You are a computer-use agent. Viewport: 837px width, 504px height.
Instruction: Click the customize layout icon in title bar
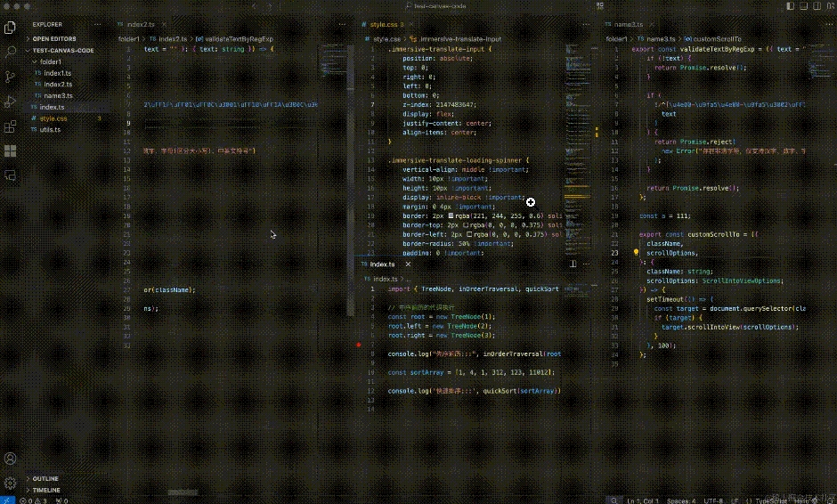pyautogui.click(x=830, y=6)
